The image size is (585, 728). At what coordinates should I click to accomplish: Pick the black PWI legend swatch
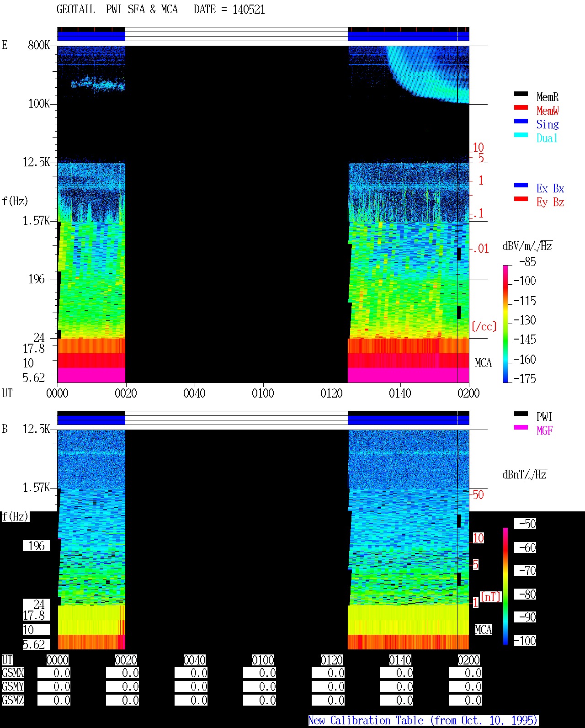pos(521,414)
